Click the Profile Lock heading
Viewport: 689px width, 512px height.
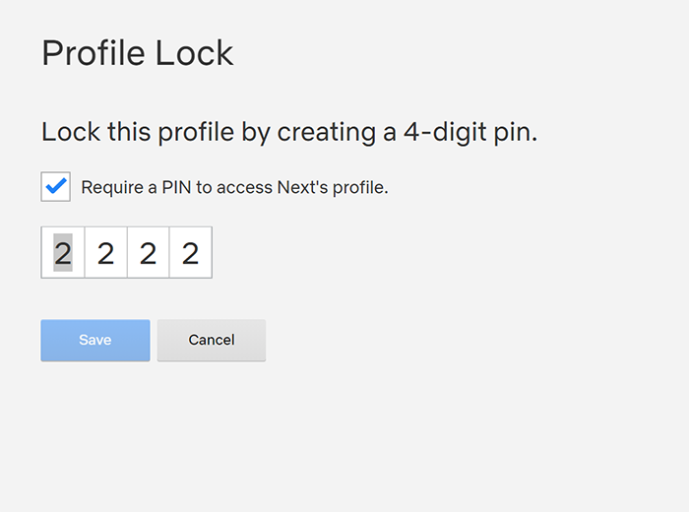point(138,53)
